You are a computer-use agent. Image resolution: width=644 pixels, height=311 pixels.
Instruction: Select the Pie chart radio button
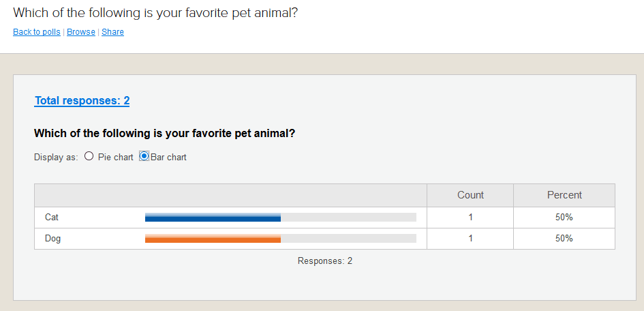89,156
